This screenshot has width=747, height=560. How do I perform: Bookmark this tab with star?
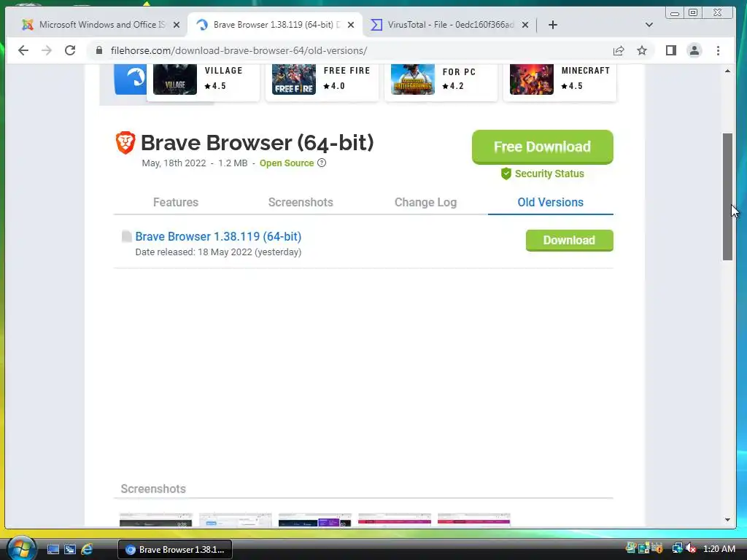[x=642, y=50]
